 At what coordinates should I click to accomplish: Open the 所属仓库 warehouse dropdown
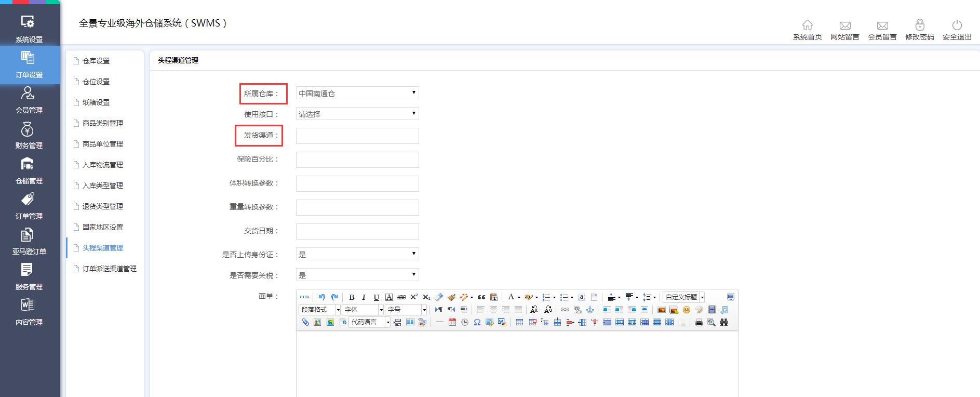click(357, 93)
